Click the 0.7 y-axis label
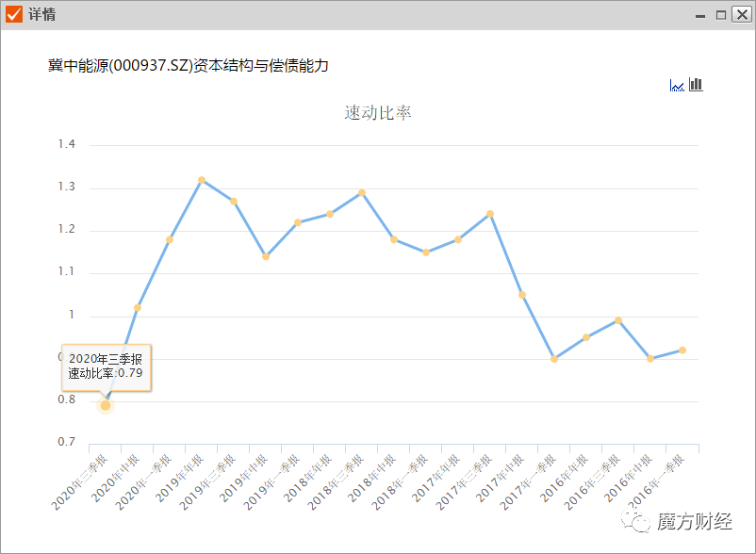The width and height of the screenshot is (756, 554). point(67,442)
